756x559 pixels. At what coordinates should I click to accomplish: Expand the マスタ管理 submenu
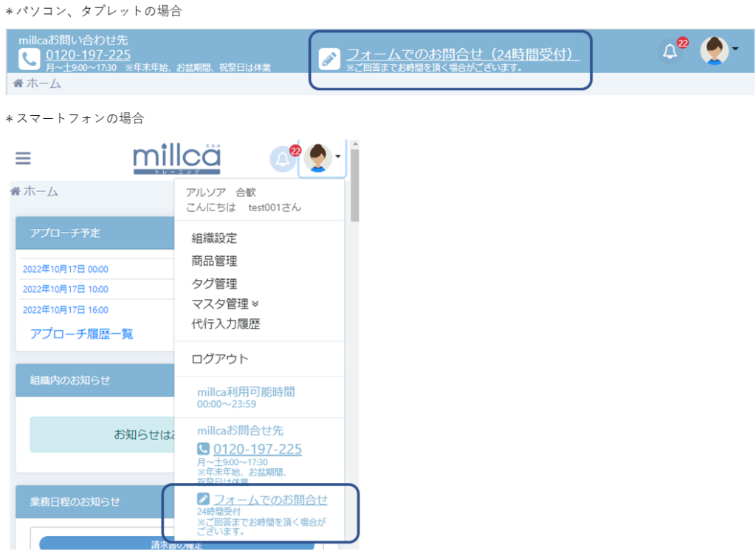tap(225, 303)
